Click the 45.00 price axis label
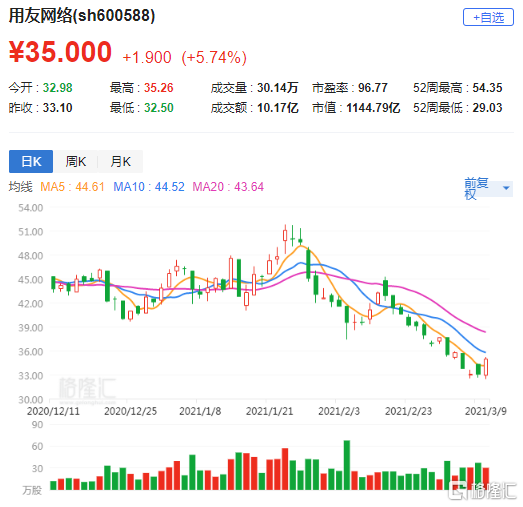523x507 pixels. tap(31, 280)
